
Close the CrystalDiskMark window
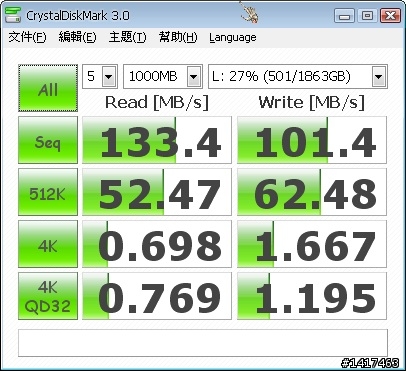tap(390, 15)
